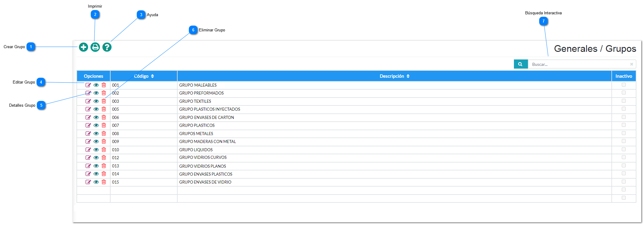This screenshot has width=644, height=225.
Task: Edit group 014 ENVASES PLASTICOS
Action: 88,174
